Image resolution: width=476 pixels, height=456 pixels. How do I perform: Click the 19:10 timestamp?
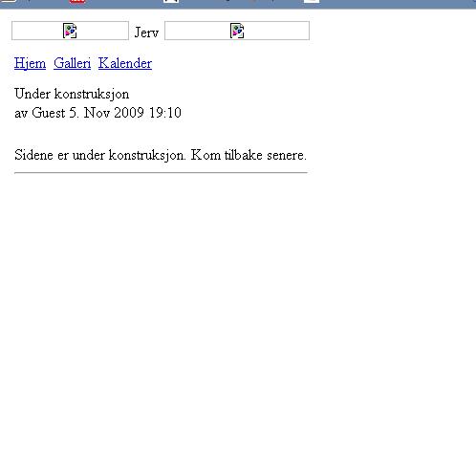(165, 113)
